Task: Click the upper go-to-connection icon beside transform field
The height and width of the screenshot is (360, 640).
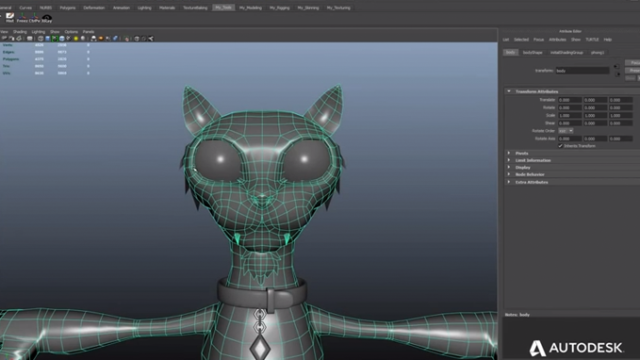Action: tap(616, 67)
